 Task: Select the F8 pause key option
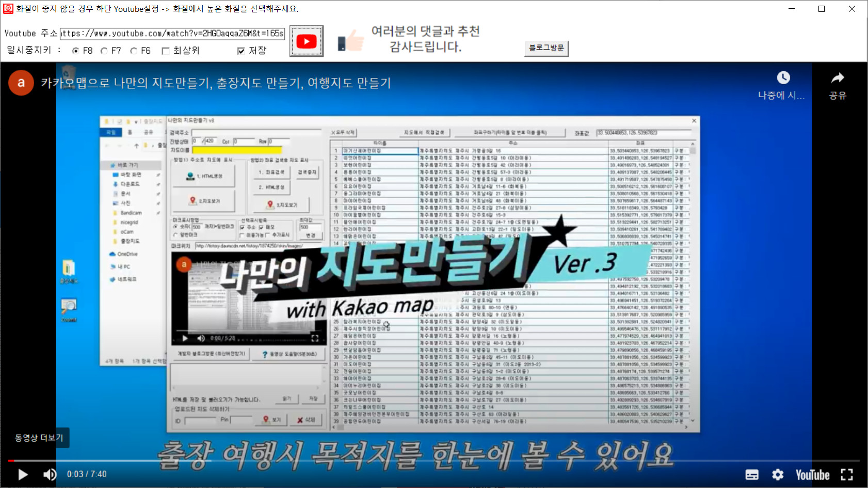(75, 51)
